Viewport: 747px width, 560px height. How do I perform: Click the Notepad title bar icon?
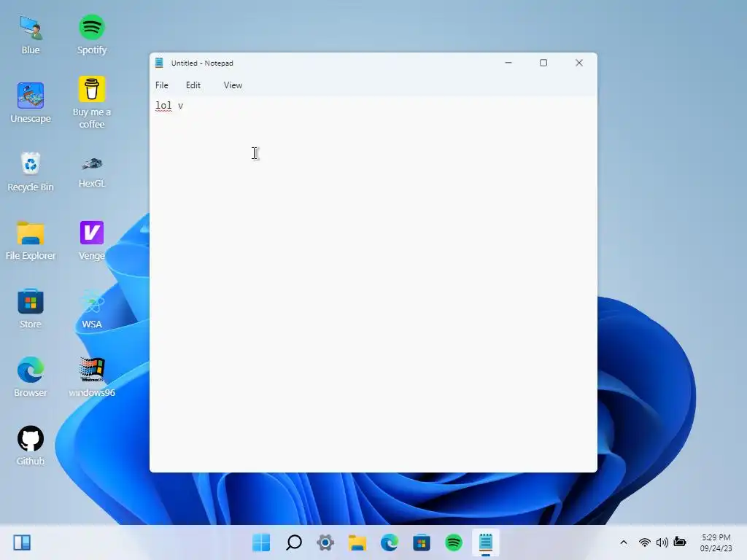click(159, 63)
